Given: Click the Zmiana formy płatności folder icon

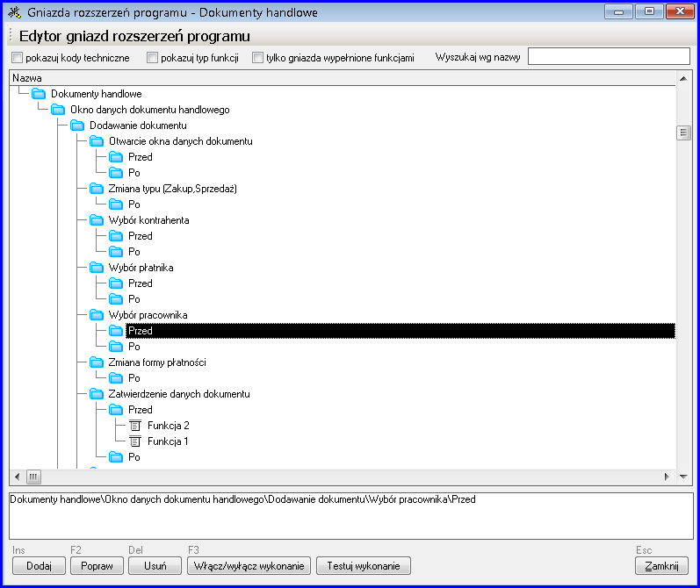Looking at the screenshot, I should pyautogui.click(x=97, y=362).
